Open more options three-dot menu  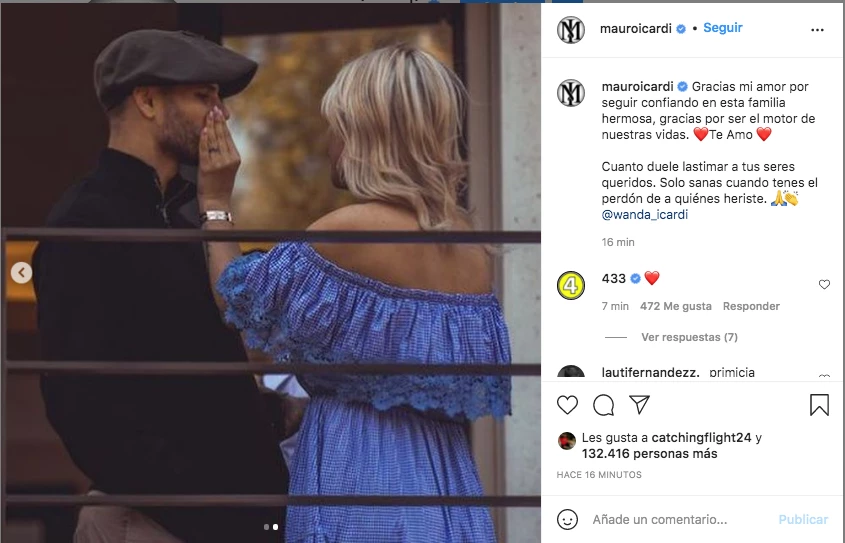pyautogui.click(x=817, y=30)
